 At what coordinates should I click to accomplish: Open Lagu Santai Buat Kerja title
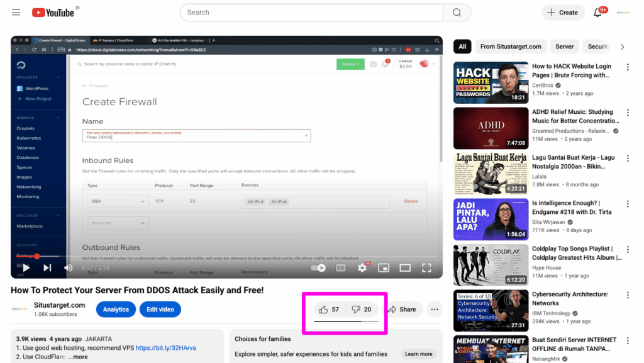[x=574, y=162]
